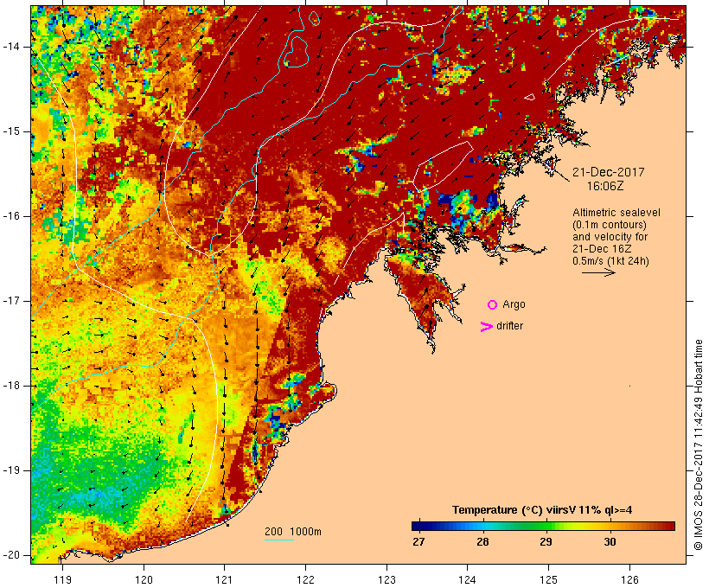The image size is (709, 588).
Task: Click the 'Temperature (°C) viirsV 11% ql>=4' title
Action: coord(542,510)
